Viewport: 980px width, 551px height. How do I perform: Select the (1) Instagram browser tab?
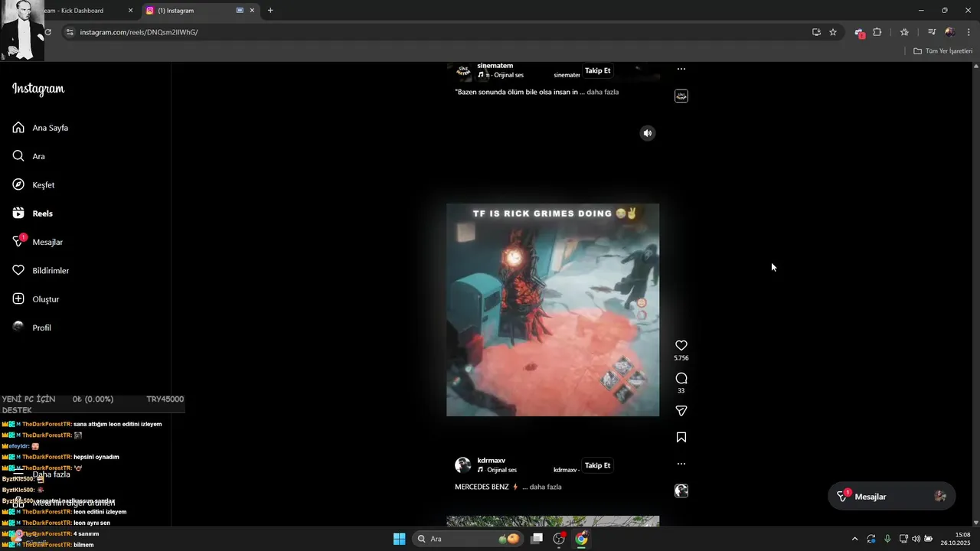(191, 11)
